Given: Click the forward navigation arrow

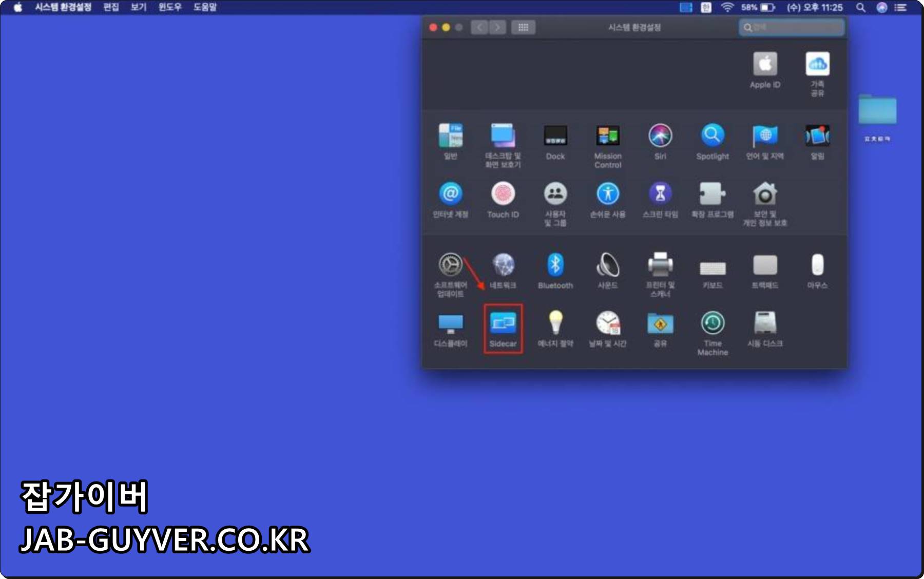Looking at the screenshot, I should [497, 27].
